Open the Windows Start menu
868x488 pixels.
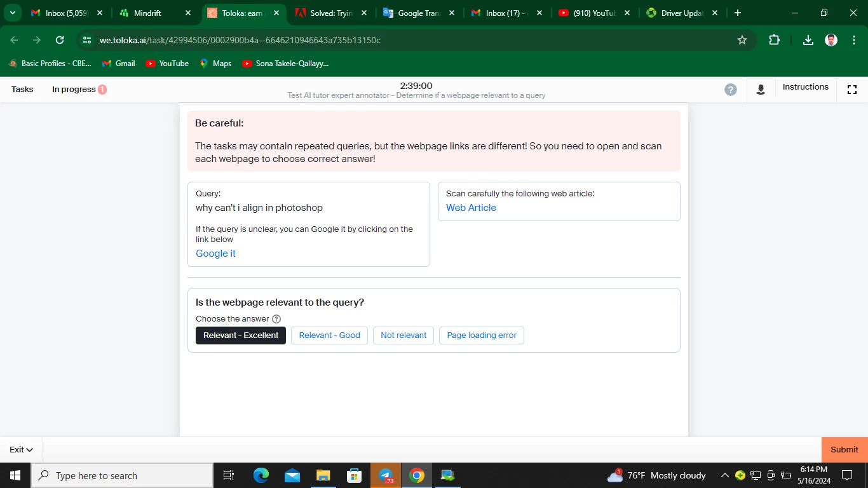(15, 475)
